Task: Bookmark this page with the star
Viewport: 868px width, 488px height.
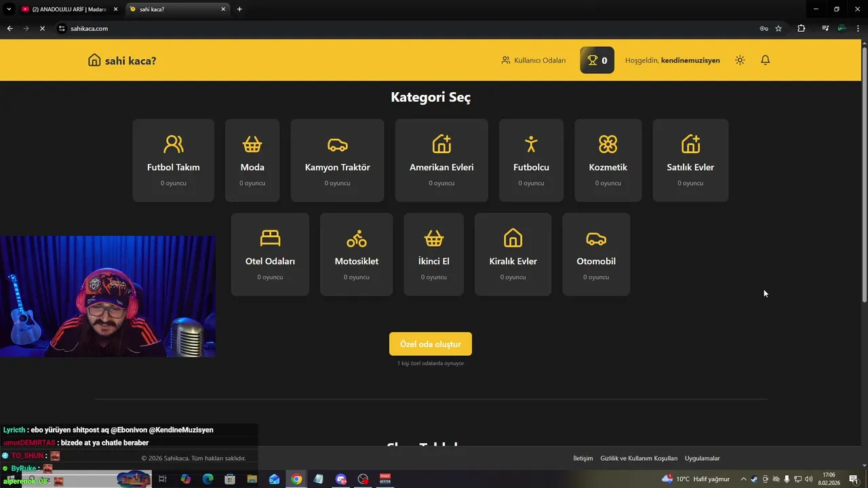Action: (778, 28)
